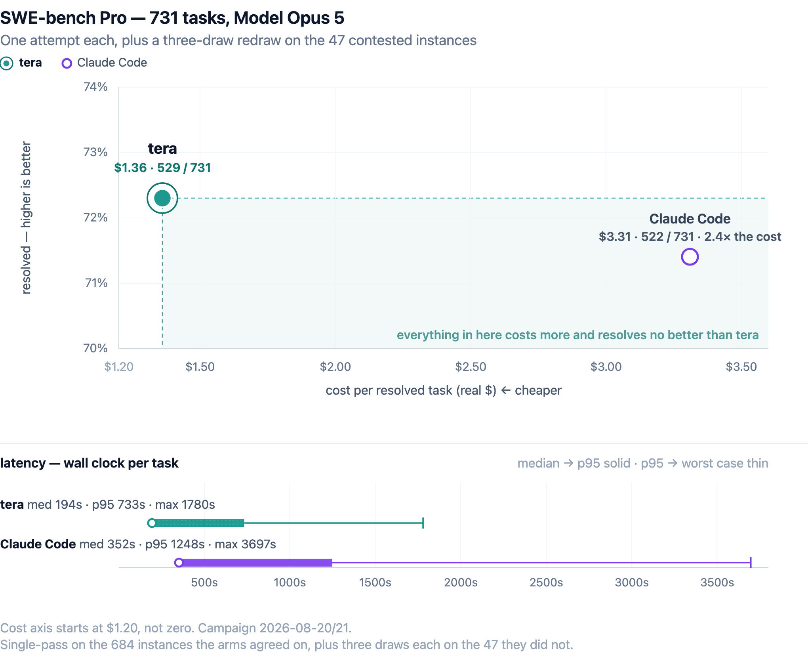Click the "tera med 194s · p95 733s" row label
Viewport: 808px width, 672px height.
point(107,505)
